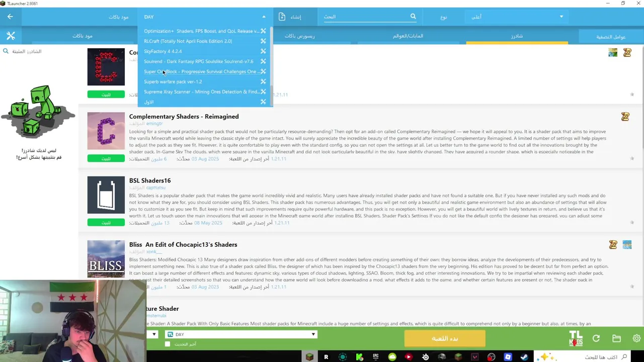Open the عوامل التصفية filters tab
Image resolution: width=644 pixels, height=362 pixels.
pos(611,36)
